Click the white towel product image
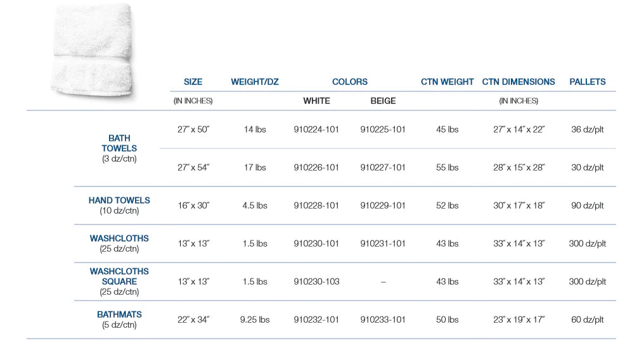 coord(93,51)
